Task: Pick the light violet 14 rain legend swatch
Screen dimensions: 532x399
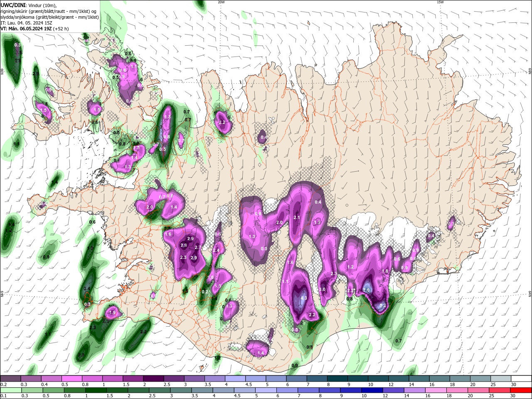Action: [x=414, y=390]
